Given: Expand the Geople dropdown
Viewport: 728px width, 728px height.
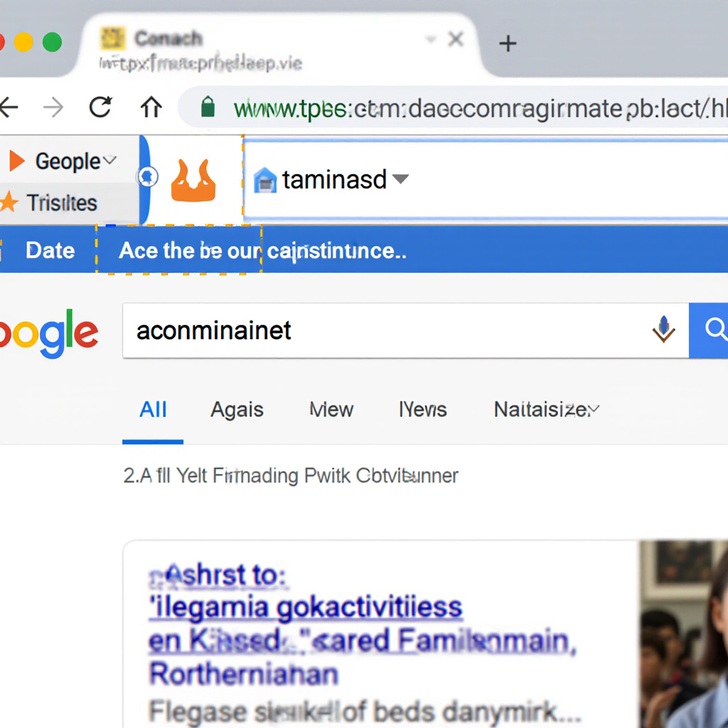Looking at the screenshot, I should [x=110, y=160].
